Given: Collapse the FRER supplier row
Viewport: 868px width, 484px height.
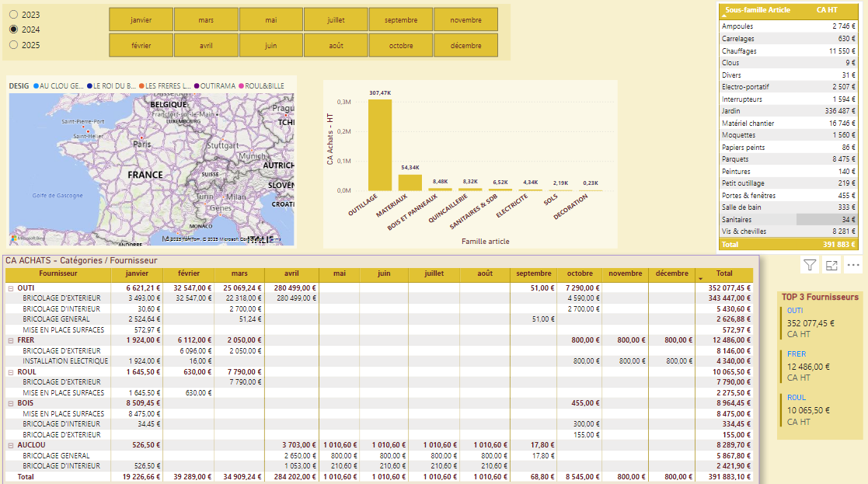Looking at the screenshot, I should click(11, 340).
